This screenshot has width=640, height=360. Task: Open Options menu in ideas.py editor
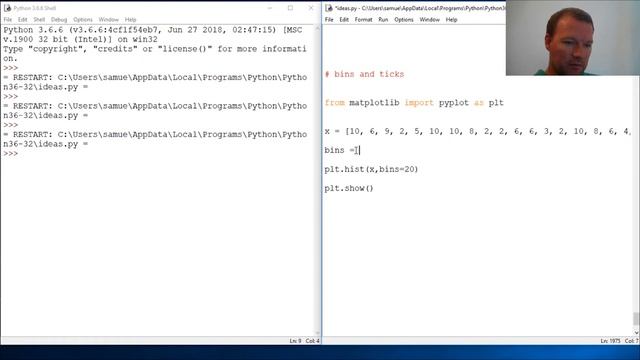tap(404, 20)
